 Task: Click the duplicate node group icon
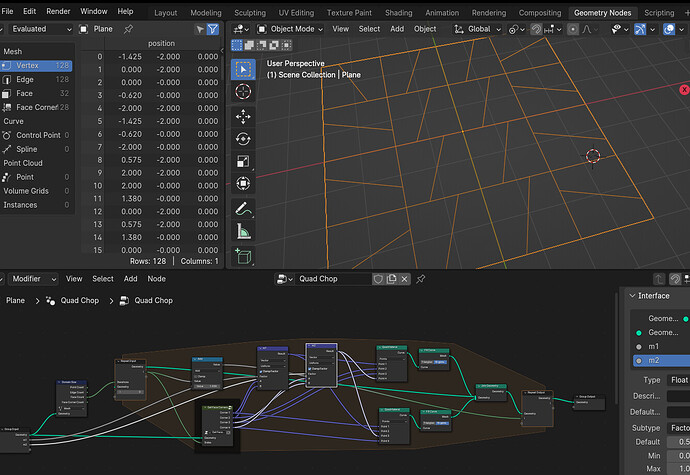391,279
